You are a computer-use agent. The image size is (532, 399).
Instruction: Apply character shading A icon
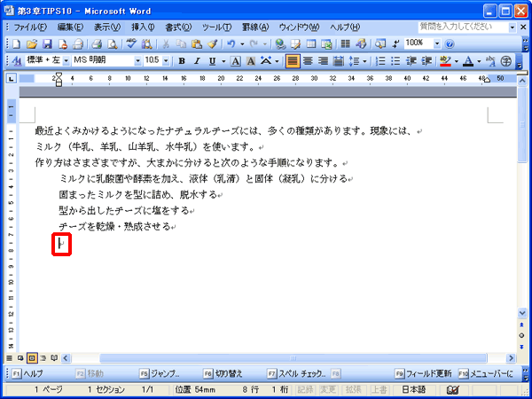(251, 61)
